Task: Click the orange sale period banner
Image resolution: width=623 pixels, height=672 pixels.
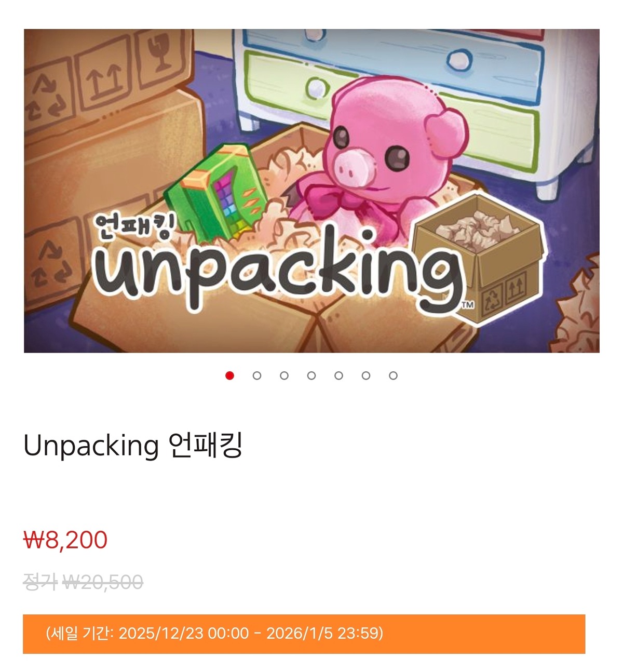Action: [304, 634]
